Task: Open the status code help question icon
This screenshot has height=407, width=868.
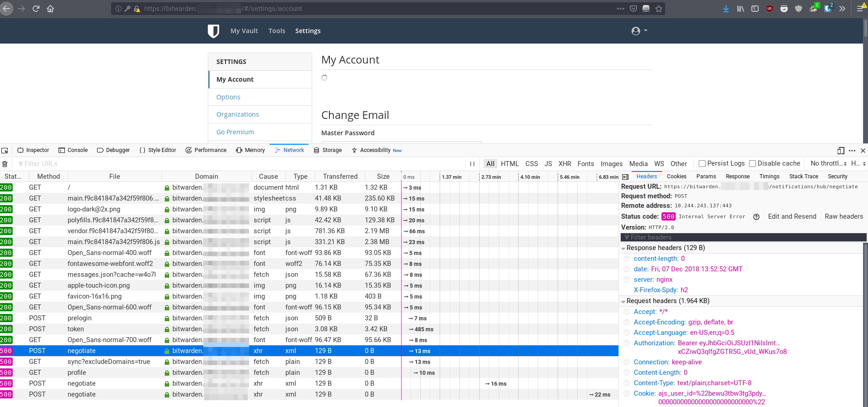Action: click(x=756, y=217)
